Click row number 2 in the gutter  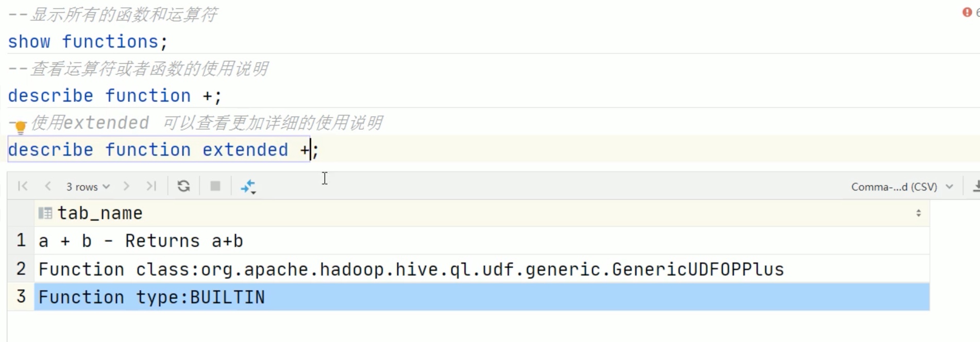point(21,268)
